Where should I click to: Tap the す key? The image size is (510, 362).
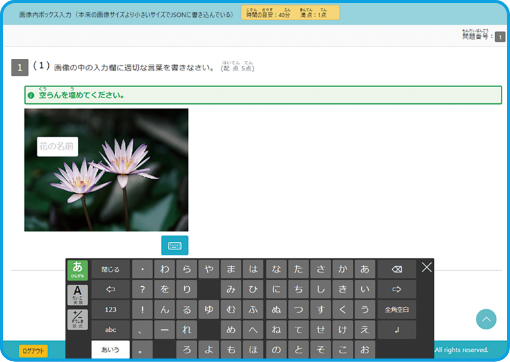[320, 310]
